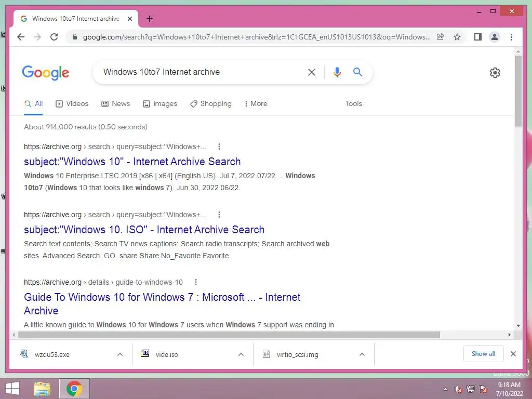Open the muted volume tray icon

pos(458,389)
